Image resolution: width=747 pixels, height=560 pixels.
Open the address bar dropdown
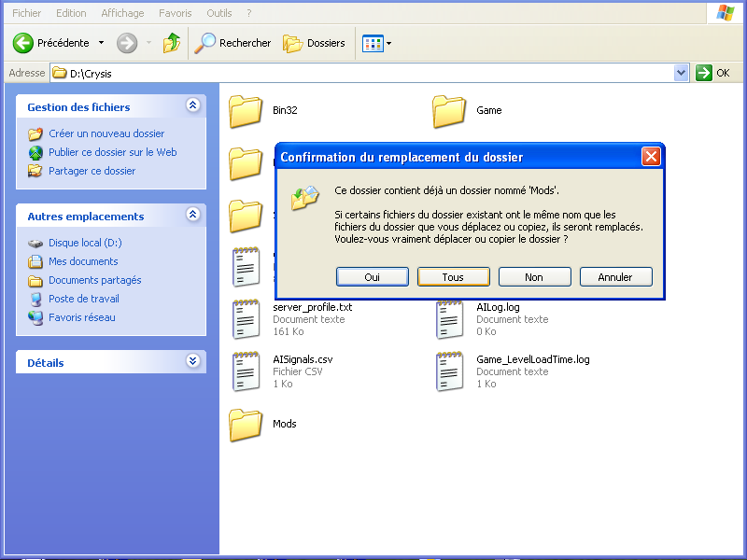682,73
